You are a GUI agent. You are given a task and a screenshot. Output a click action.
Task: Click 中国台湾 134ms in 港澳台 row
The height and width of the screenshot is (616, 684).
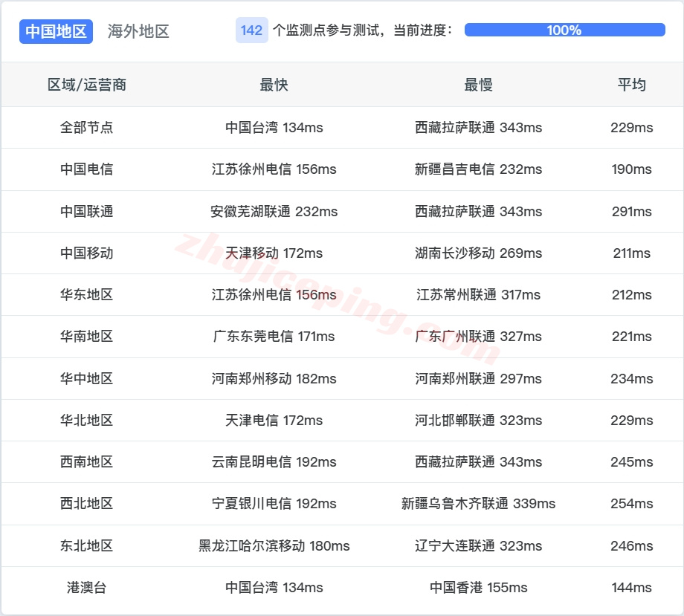(x=274, y=587)
